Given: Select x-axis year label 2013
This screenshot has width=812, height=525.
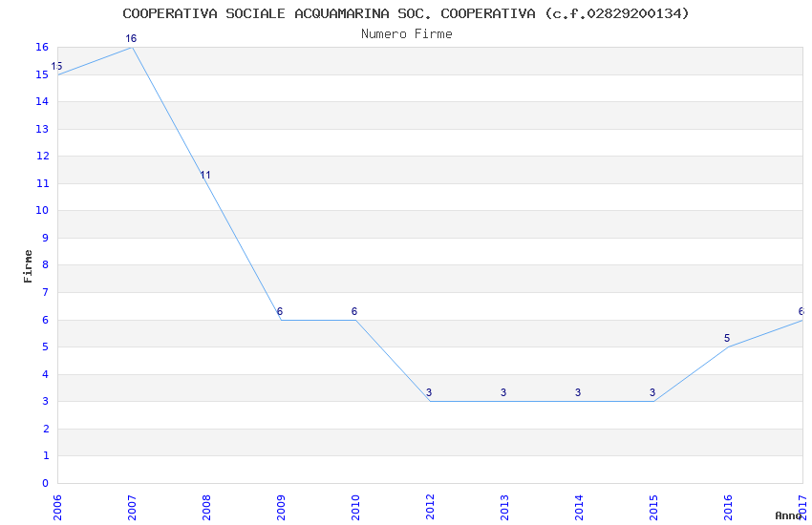Looking at the screenshot, I should coord(504,508).
